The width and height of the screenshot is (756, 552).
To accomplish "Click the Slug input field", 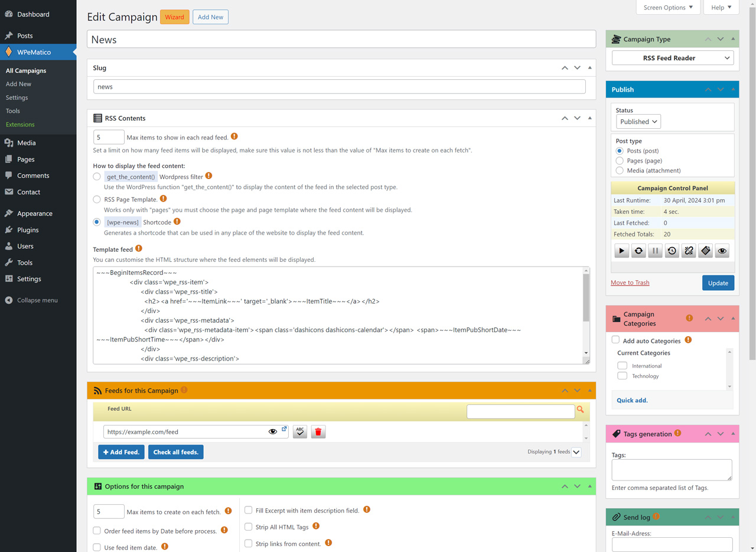I will (340, 86).
